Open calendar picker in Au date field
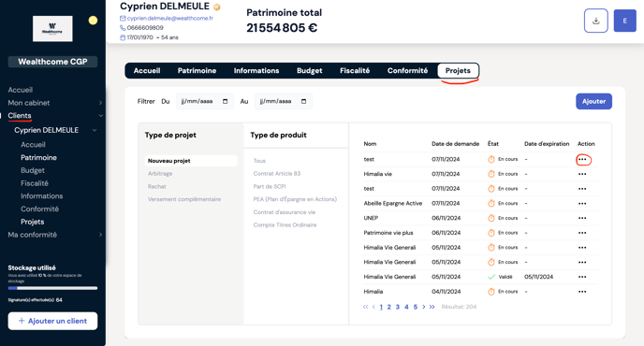The height and width of the screenshot is (346, 644). [x=303, y=101]
